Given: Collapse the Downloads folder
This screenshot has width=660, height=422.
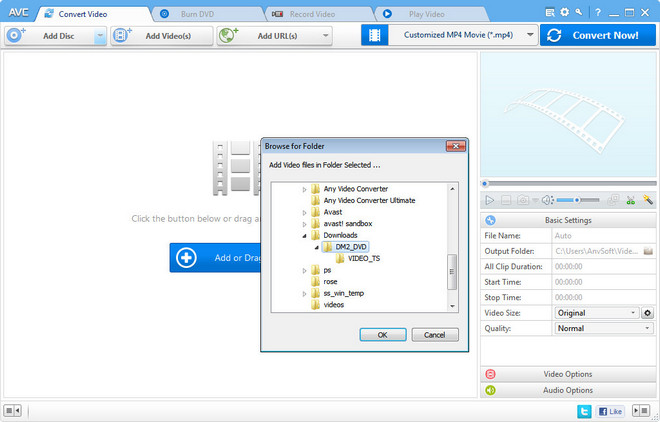Looking at the screenshot, I should pyautogui.click(x=304, y=236).
